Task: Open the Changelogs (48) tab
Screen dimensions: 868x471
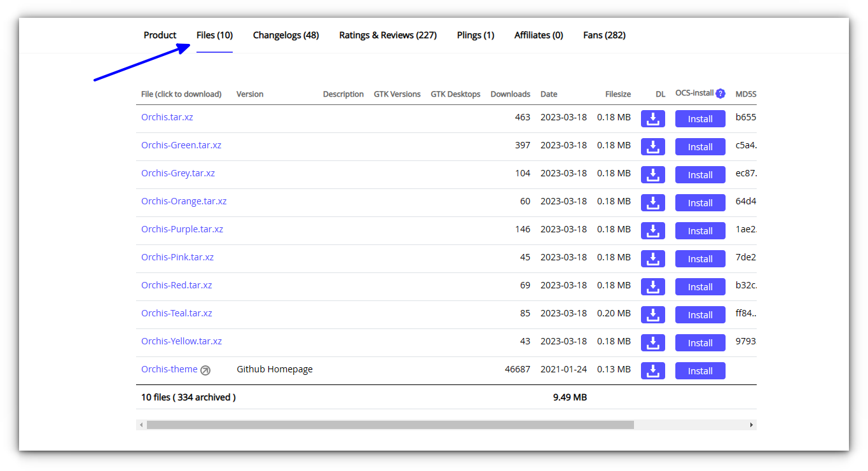Action: 286,35
